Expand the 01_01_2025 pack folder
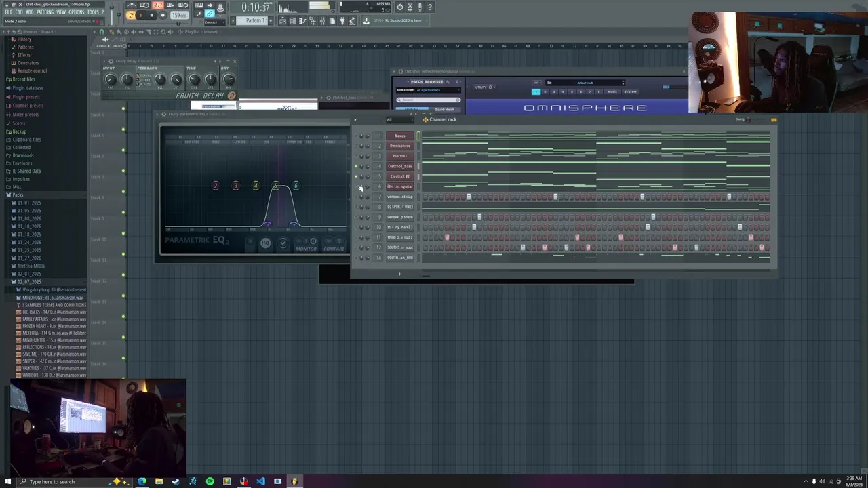Screen dimensions: 868x488 (x=28, y=203)
